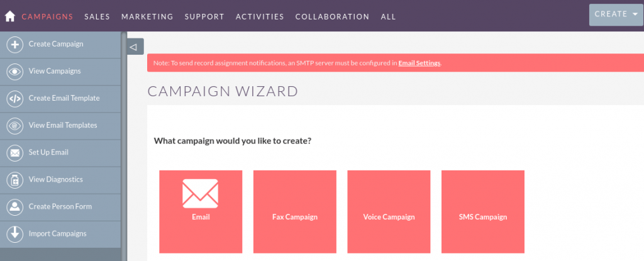Screen dimensions: 644x261
Task: Collapse the sidebar with the triangle toggle
Action: click(x=135, y=47)
